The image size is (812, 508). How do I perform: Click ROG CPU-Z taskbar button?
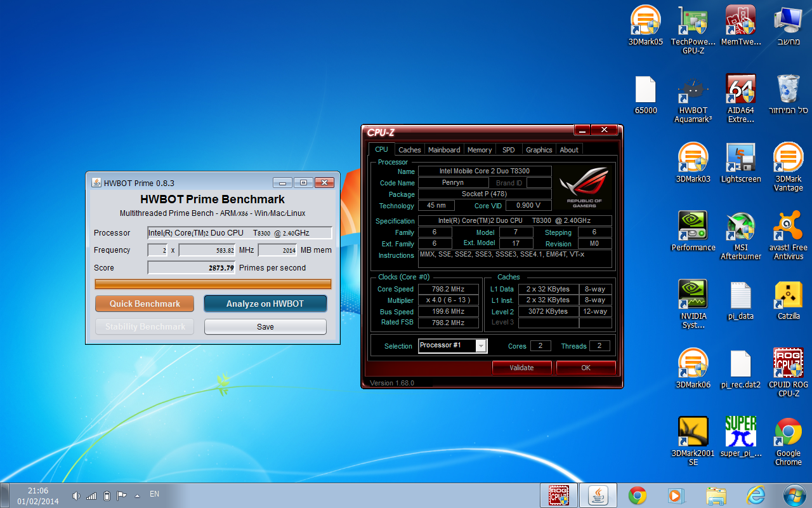(558, 495)
